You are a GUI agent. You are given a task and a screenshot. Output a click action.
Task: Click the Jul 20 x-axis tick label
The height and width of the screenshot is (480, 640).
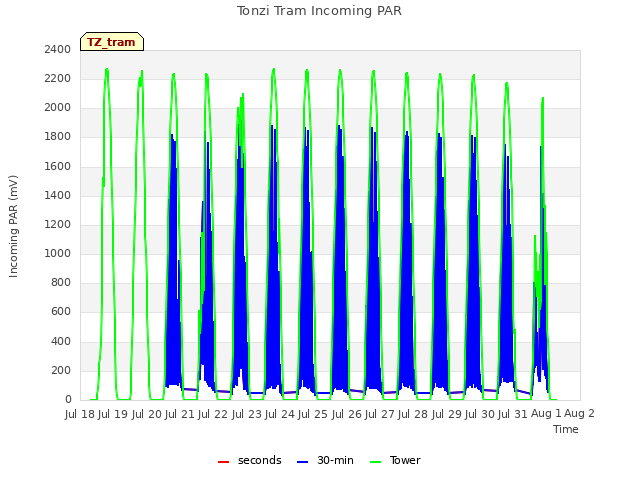[x=147, y=414]
